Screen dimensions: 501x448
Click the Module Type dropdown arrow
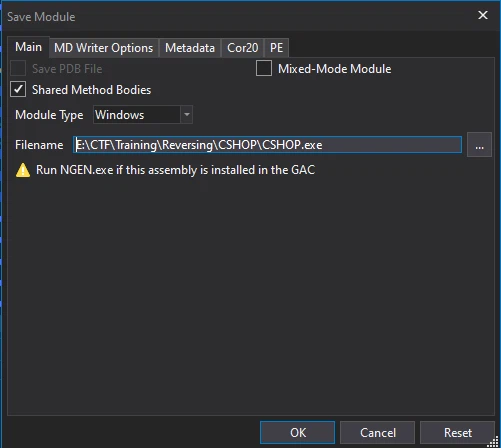[187, 115]
